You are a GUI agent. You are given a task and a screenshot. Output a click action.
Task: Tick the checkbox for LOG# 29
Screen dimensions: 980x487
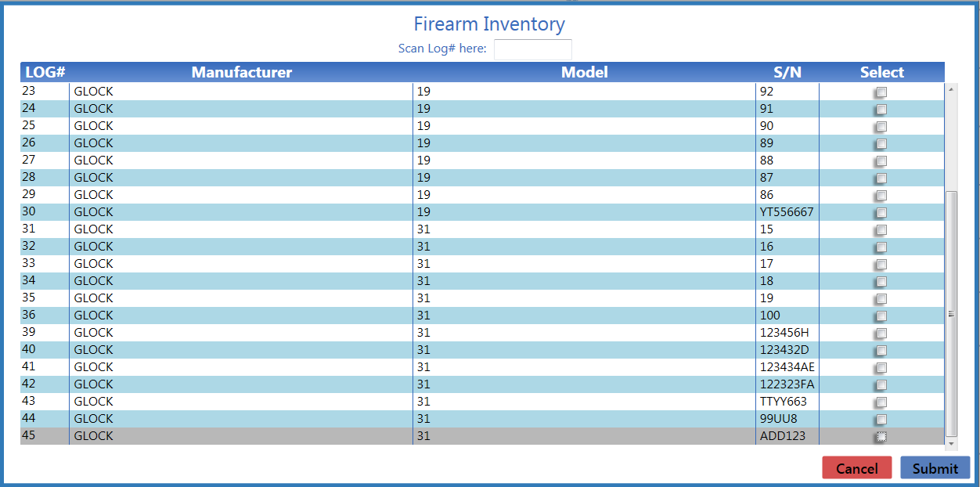pyautogui.click(x=881, y=196)
